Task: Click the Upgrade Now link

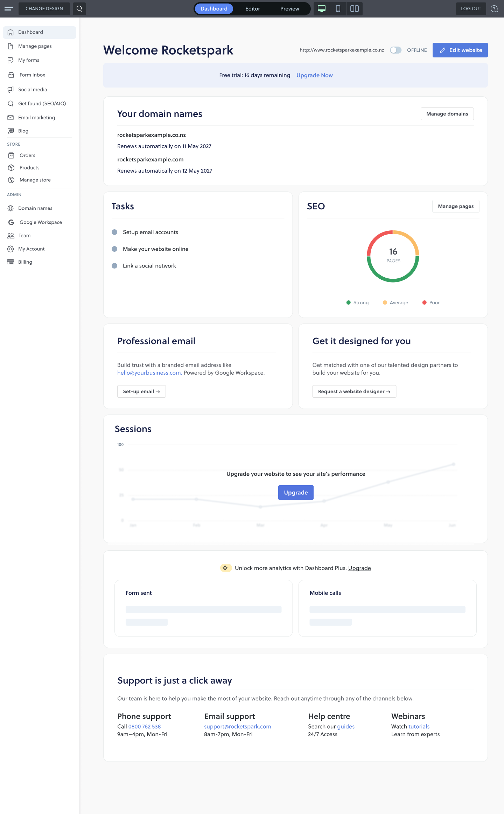Action: click(x=314, y=75)
